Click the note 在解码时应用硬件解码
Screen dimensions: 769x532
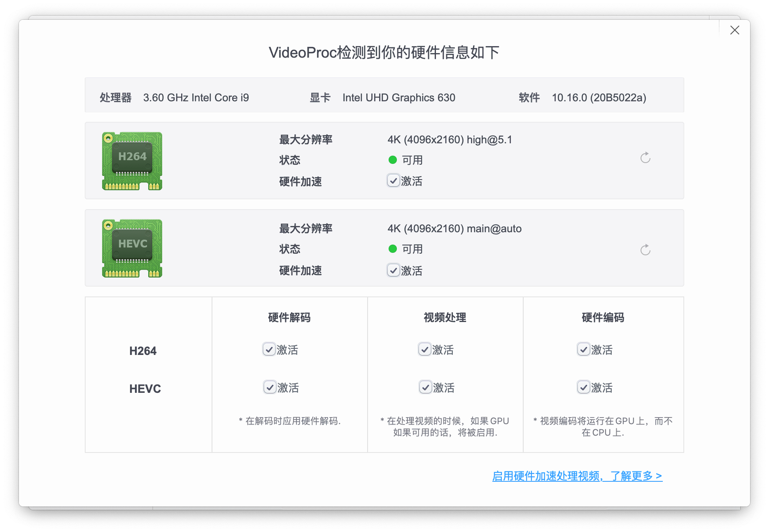(290, 421)
